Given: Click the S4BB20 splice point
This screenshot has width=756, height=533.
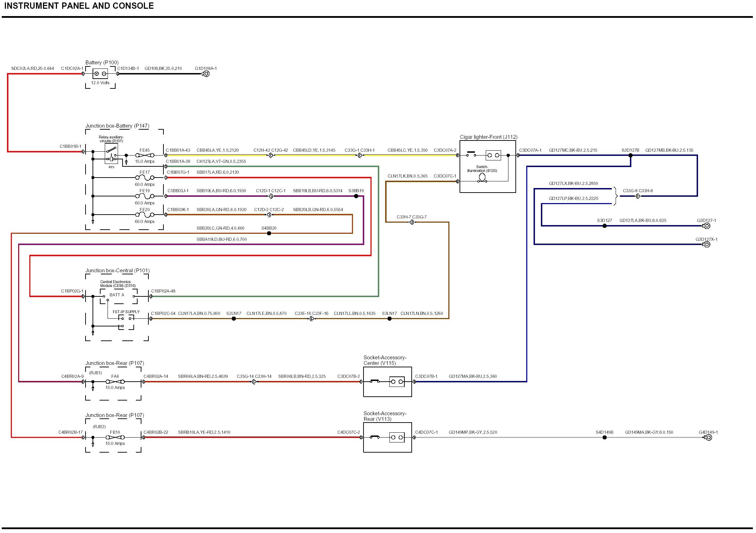Looking at the screenshot, I should click(x=269, y=233).
